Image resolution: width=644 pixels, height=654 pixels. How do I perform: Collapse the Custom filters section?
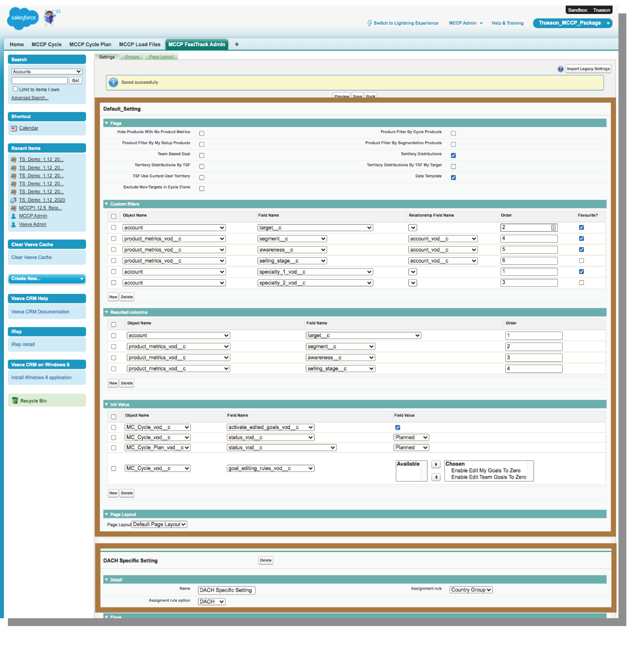coord(107,204)
